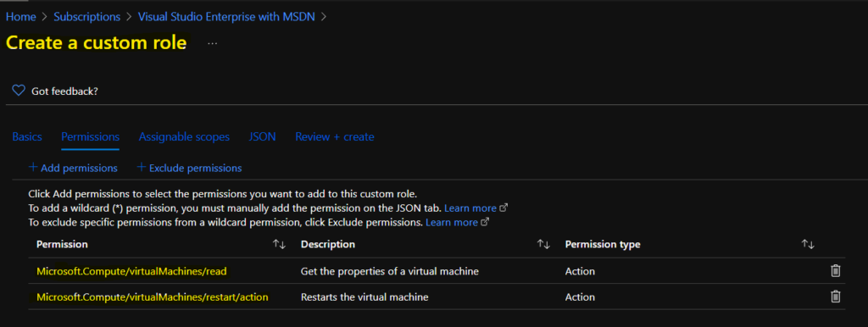The image size is (868, 327).
Task: Click the 'Create a custom role' title
Action: [97, 42]
